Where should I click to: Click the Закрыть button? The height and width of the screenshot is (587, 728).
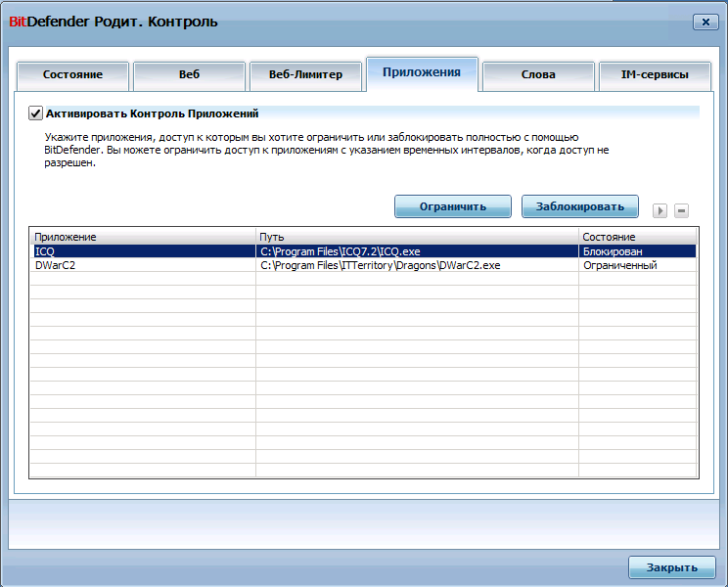click(x=672, y=567)
